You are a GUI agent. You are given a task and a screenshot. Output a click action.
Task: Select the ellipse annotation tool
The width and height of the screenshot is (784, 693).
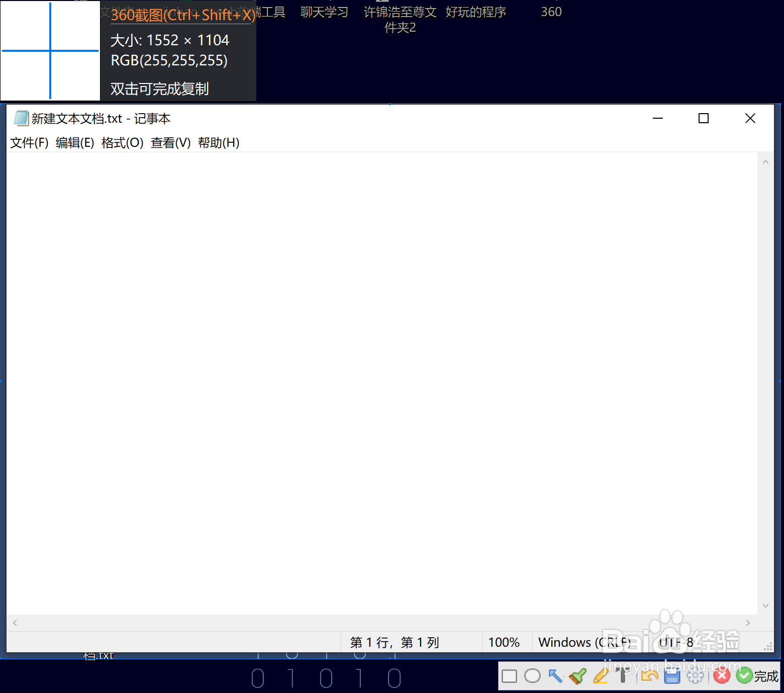[x=532, y=676]
